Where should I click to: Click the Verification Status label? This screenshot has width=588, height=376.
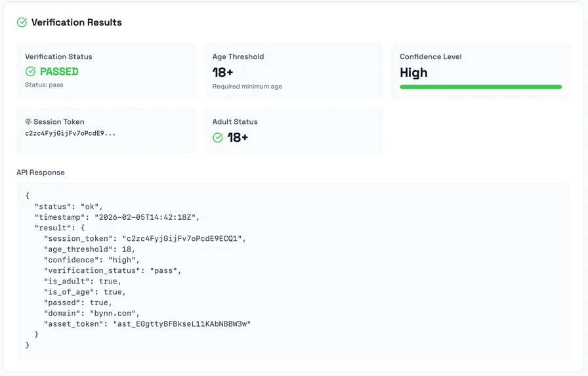(x=58, y=56)
